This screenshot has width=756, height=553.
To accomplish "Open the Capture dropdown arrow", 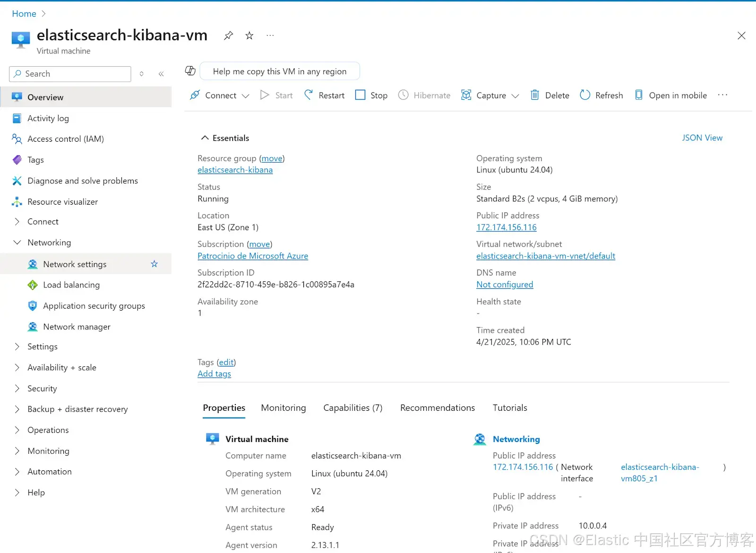I will point(515,96).
